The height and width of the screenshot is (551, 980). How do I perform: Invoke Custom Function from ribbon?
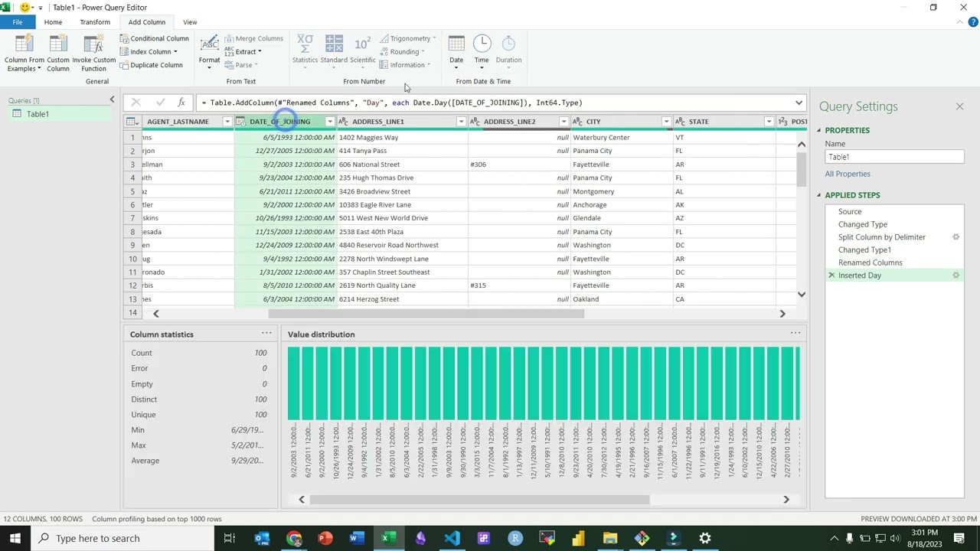[93, 53]
